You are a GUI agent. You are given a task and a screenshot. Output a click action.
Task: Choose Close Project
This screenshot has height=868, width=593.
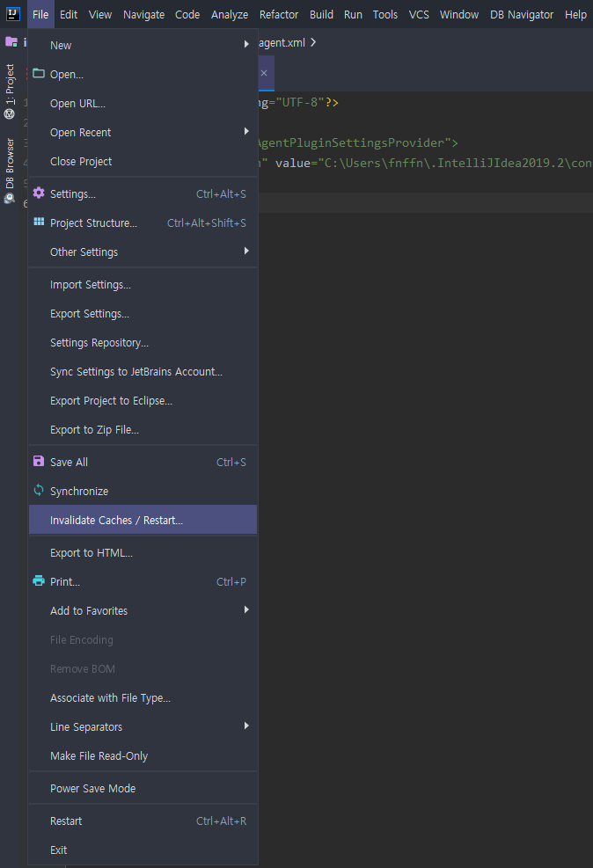143,162
